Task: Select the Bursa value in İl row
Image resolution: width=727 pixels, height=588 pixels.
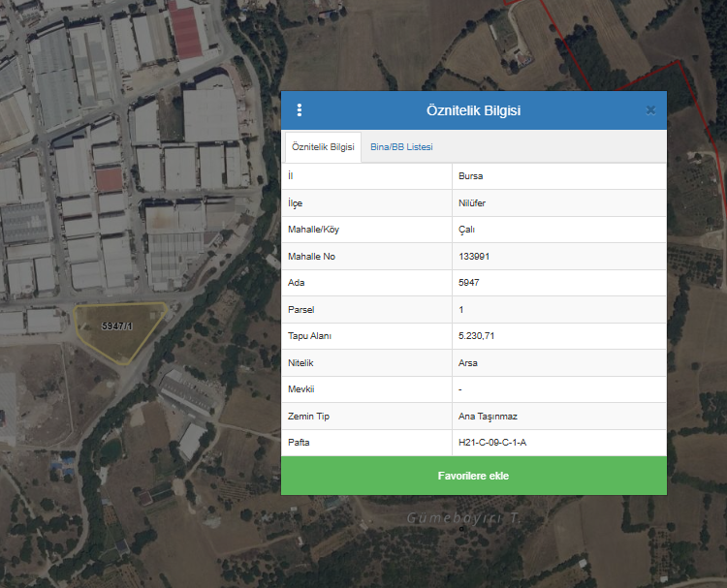Action: click(x=471, y=176)
